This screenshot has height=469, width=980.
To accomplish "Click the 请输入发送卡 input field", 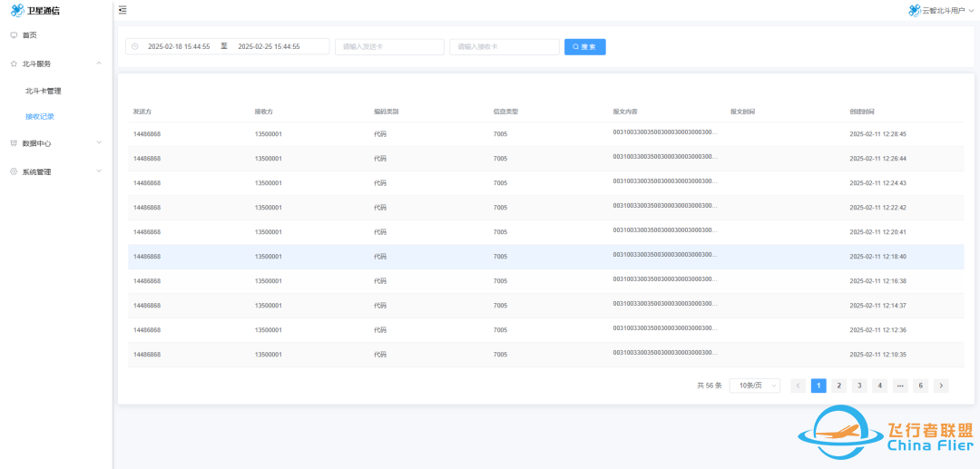I will click(x=389, y=46).
